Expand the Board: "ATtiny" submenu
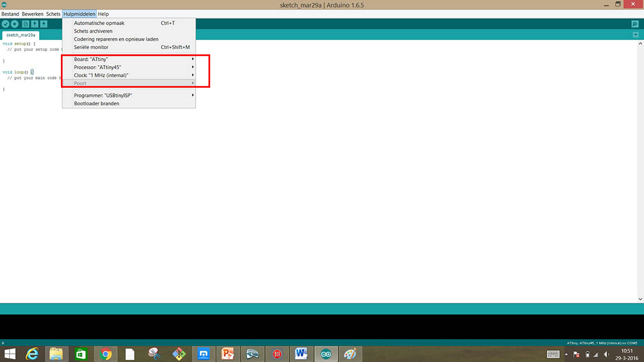This screenshot has height=362, width=644. (129, 59)
